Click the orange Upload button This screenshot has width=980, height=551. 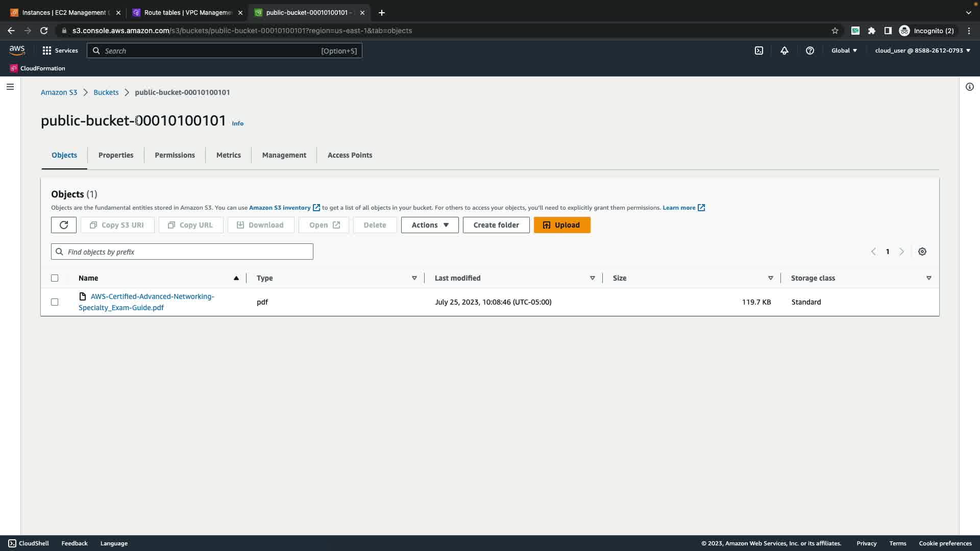(562, 225)
